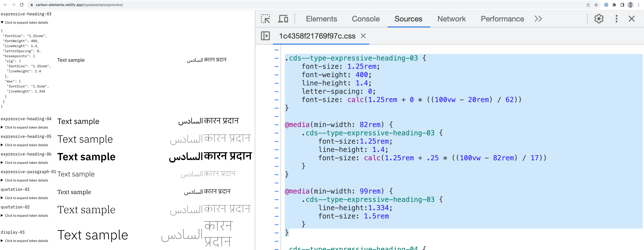Reload the current page

(22, 4)
